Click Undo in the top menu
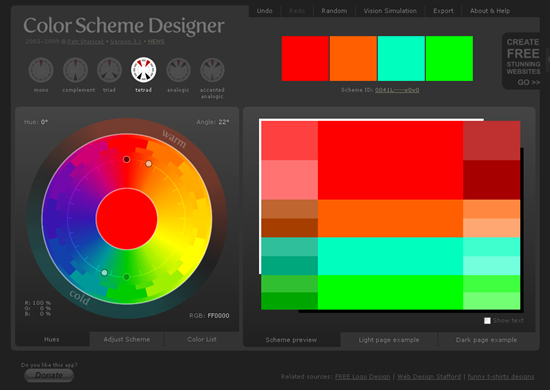This screenshot has width=550, height=390. pyautogui.click(x=264, y=11)
